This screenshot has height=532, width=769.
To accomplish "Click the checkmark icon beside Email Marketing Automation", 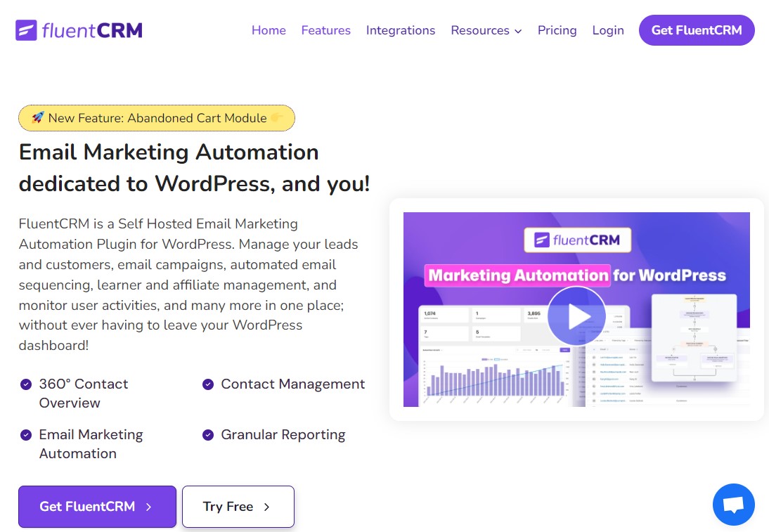I will click(25, 435).
